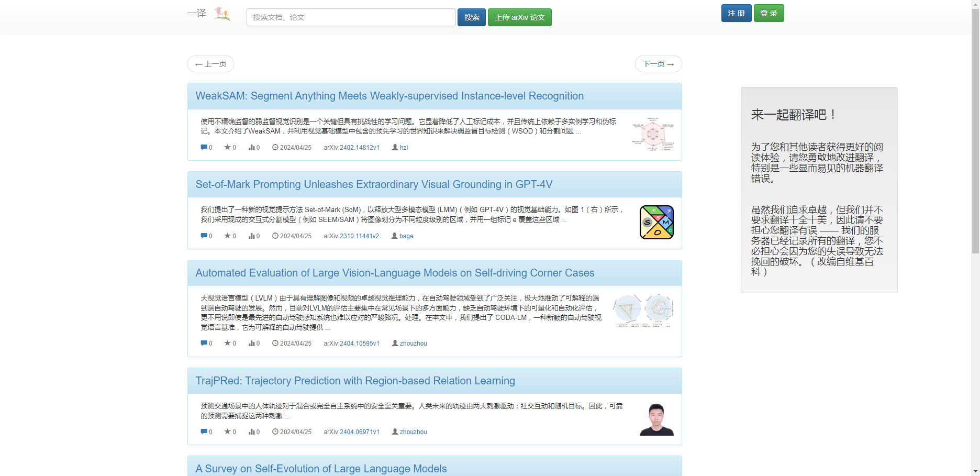This screenshot has height=476, width=980.
Task: Open the Set-of-Mark colorful thumbnail image
Action: click(656, 223)
